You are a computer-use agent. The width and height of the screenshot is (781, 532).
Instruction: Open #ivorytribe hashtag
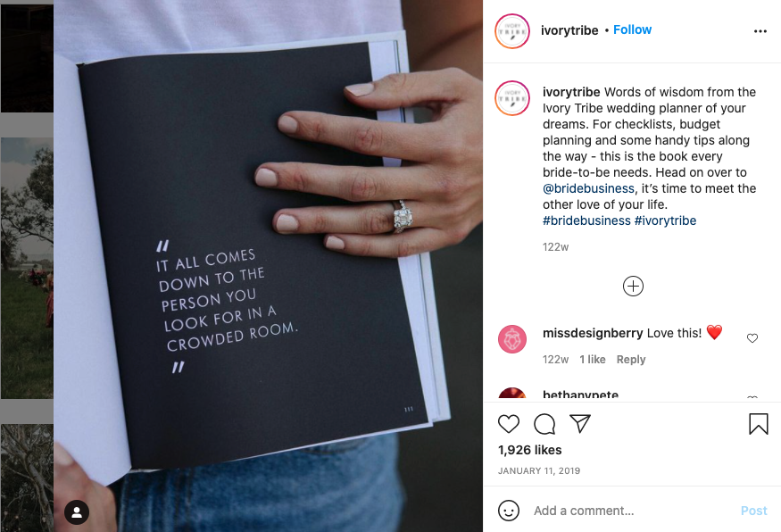click(x=666, y=220)
